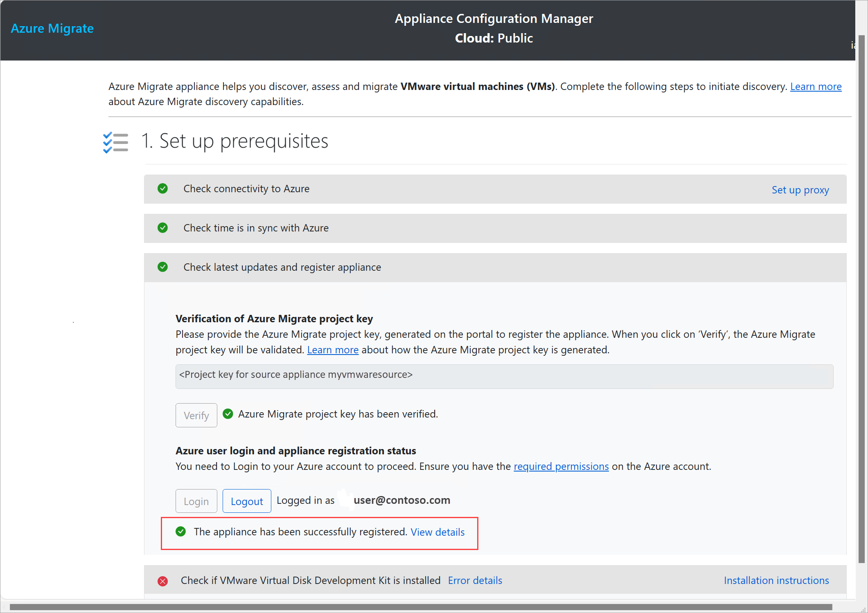The image size is (868, 613).
Task: Open View details for registered appliance
Action: pos(437,532)
